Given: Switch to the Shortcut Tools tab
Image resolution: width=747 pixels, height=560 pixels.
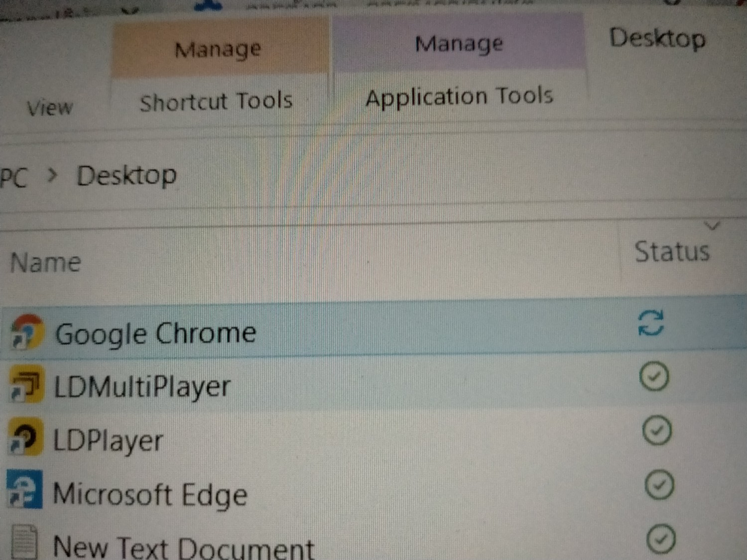Looking at the screenshot, I should 216,102.
